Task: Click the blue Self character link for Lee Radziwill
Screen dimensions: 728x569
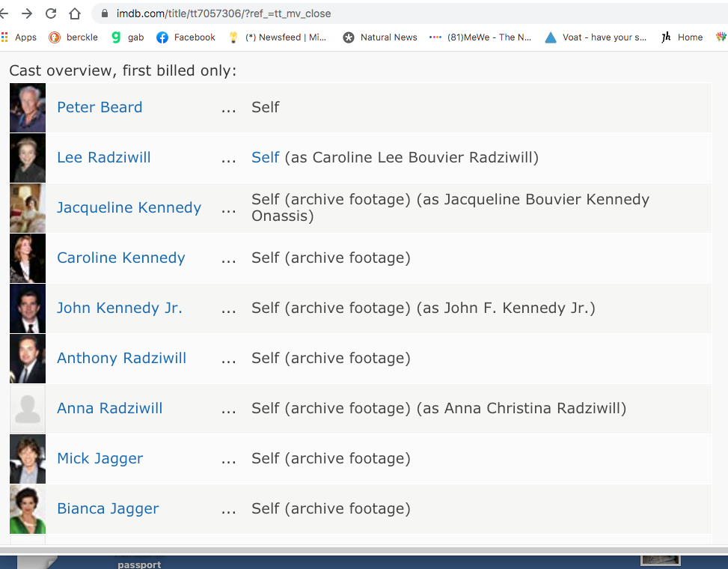Action: 266,157
